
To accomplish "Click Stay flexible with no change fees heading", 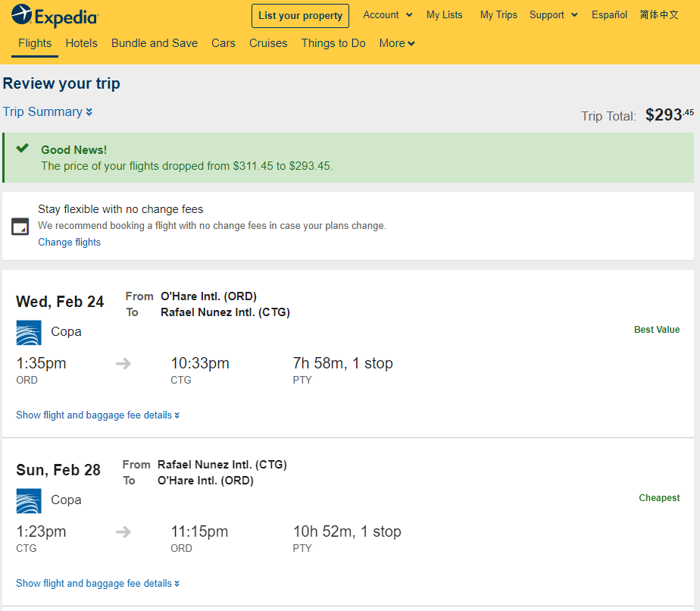I will 120,209.
